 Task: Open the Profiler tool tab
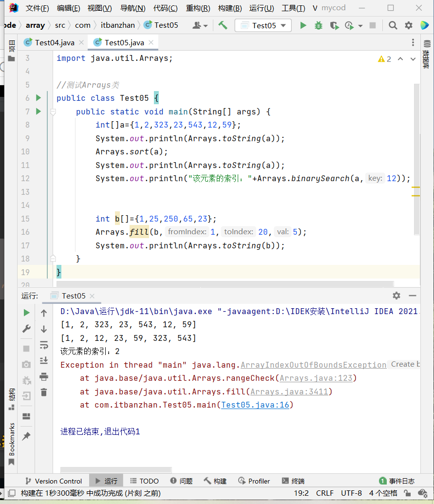[x=254, y=481]
